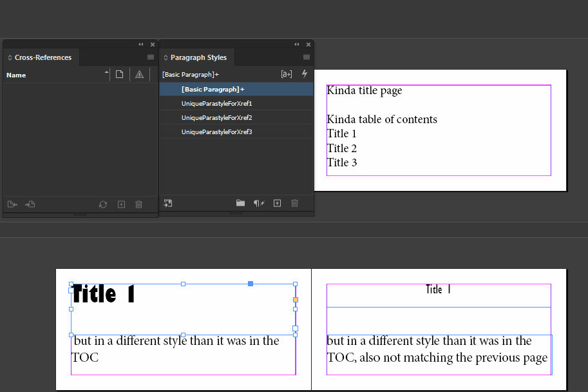The width and height of the screenshot is (588, 392).
Task: Click the top-center handle of selected frame
Action: coord(183,284)
